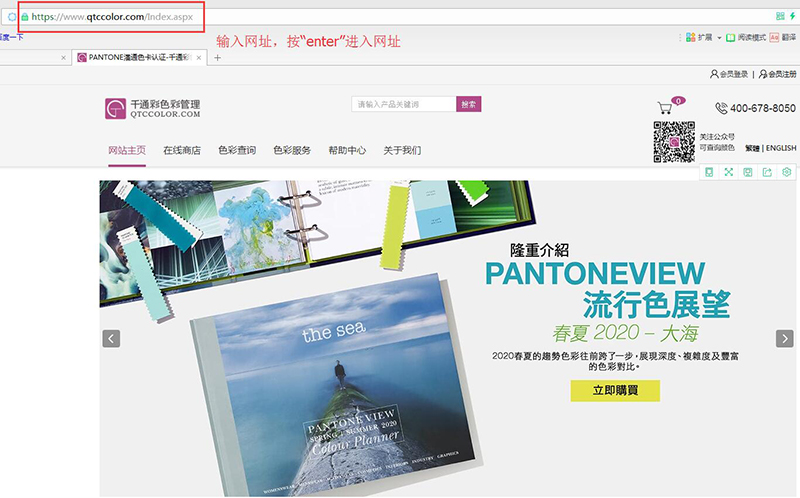
Task: Click the 翻译 translate button
Action: pos(783,37)
